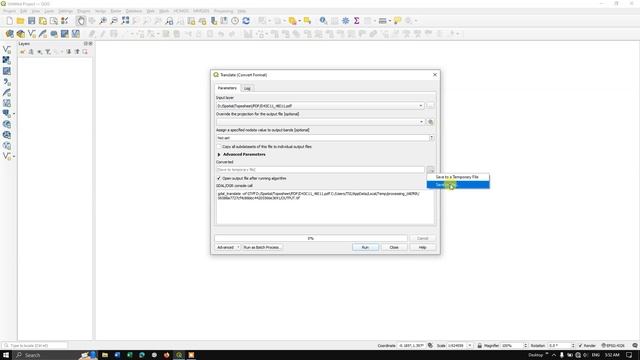Browse for input layer with ellipsis button
Image resolution: width=640 pixels, height=360 pixels.
click(x=430, y=106)
